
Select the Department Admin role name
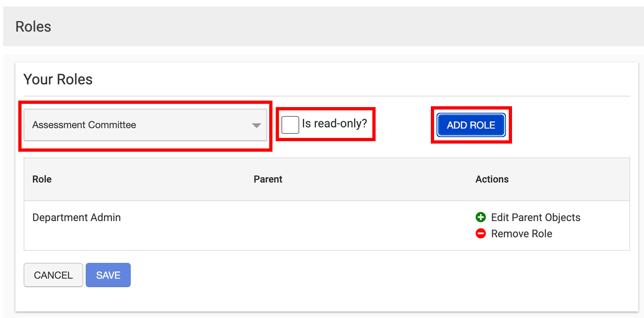click(76, 217)
